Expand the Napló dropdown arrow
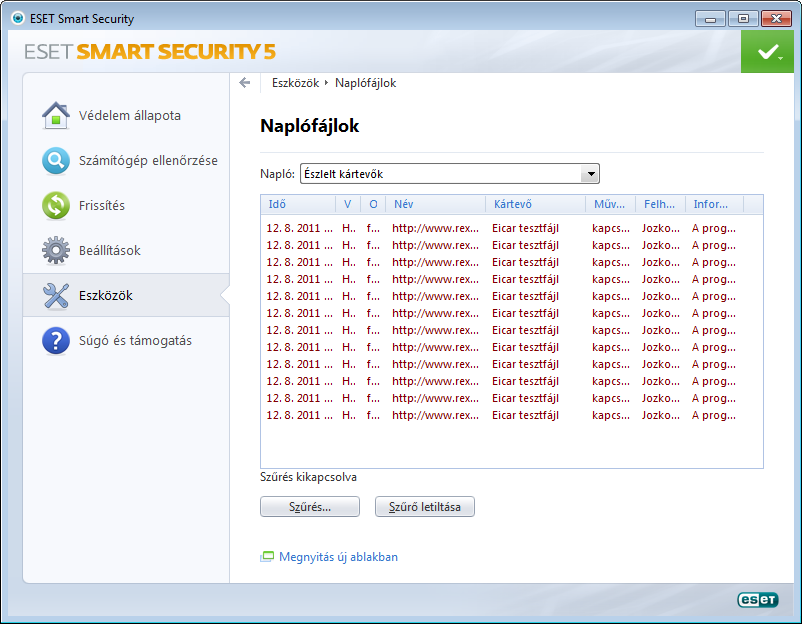The width and height of the screenshot is (802, 624). coord(590,174)
